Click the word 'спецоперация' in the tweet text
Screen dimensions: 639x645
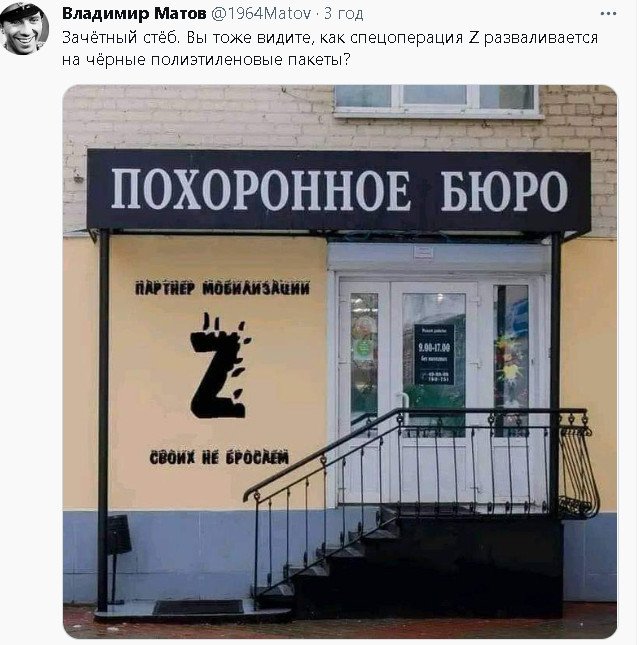(407, 38)
